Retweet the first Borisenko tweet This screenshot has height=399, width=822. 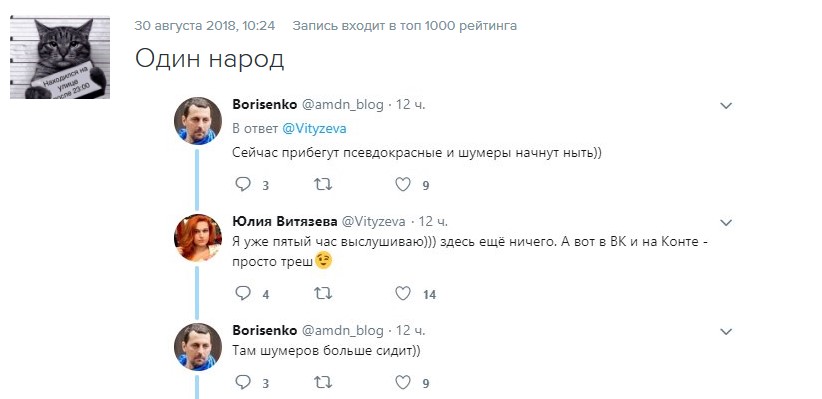(x=323, y=185)
